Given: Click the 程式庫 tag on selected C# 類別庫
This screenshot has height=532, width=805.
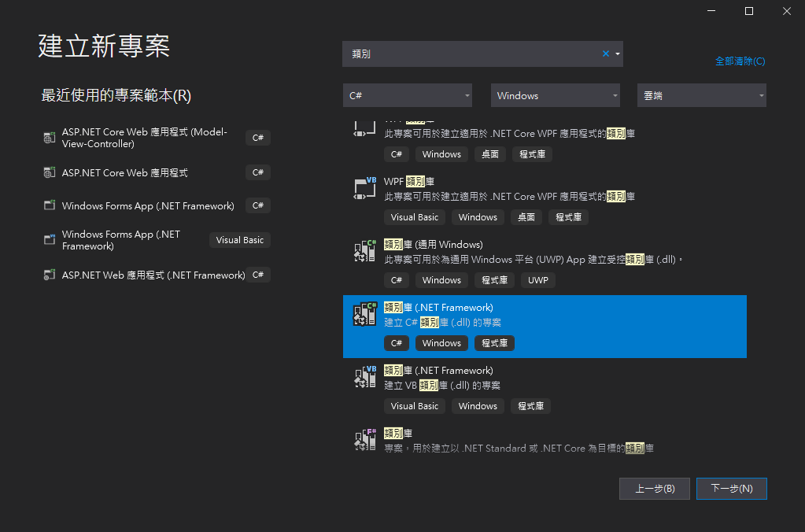Looking at the screenshot, I should coord(494,343).
